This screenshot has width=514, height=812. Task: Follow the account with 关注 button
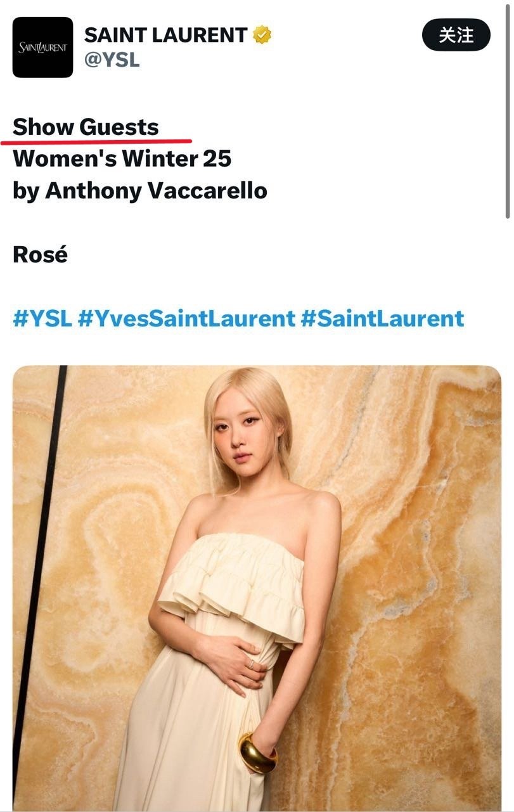click(x=456, y=35)
